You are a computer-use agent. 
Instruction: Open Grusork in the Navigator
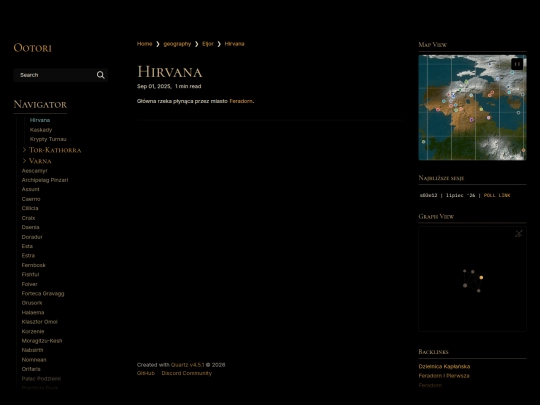click(32, 303)
